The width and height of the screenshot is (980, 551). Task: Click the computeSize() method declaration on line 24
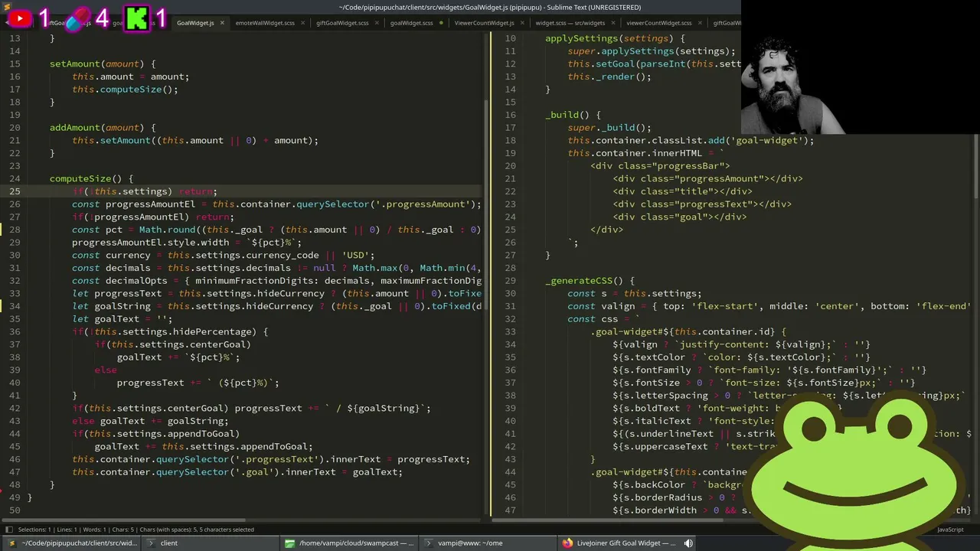tap(92, 179)
